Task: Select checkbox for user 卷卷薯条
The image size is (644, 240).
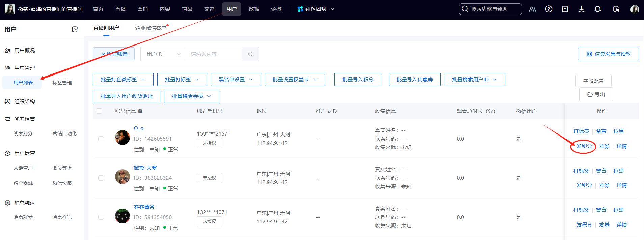Action: [101, 217]
